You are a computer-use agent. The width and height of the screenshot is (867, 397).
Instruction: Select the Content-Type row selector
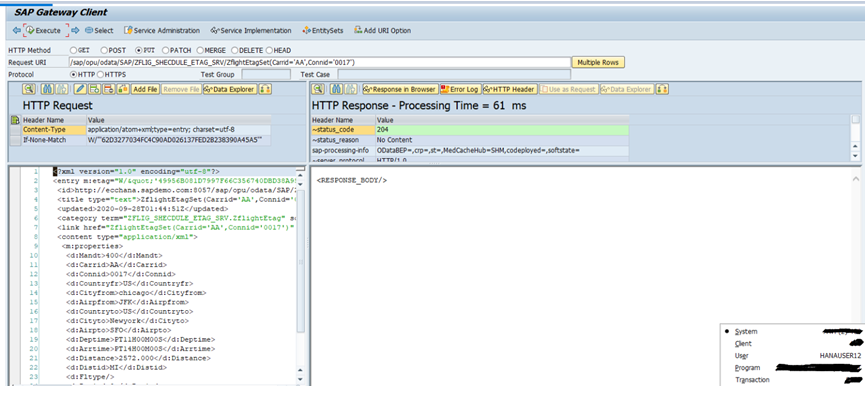15,130
